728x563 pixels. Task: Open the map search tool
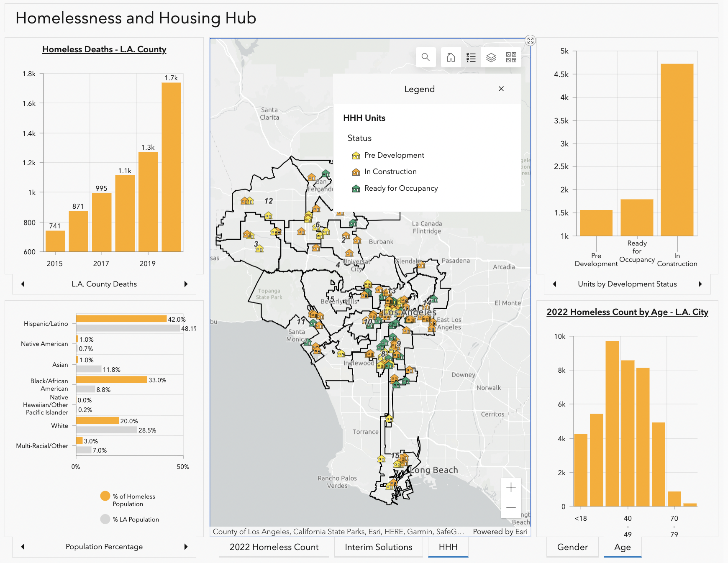coord(426,57)
